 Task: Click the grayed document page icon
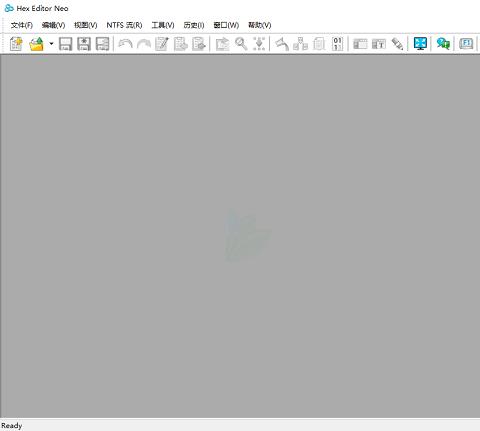pos(319,44)
